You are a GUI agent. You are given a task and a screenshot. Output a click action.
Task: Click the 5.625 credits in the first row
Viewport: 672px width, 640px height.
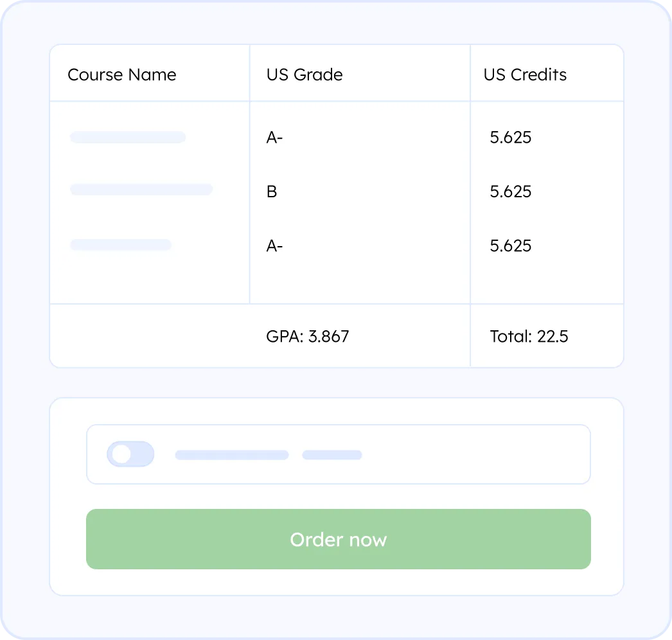(511, 138)
